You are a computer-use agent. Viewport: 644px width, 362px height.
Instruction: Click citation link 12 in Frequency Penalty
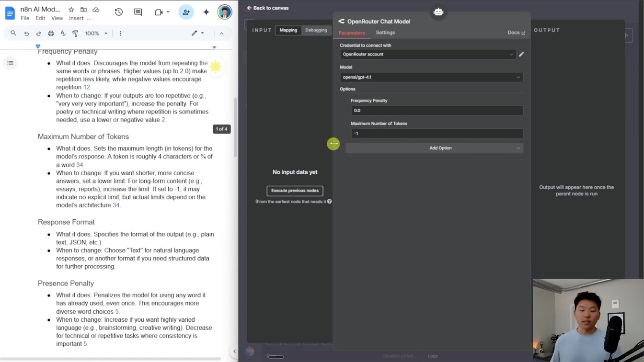click(x=86, y=87)
